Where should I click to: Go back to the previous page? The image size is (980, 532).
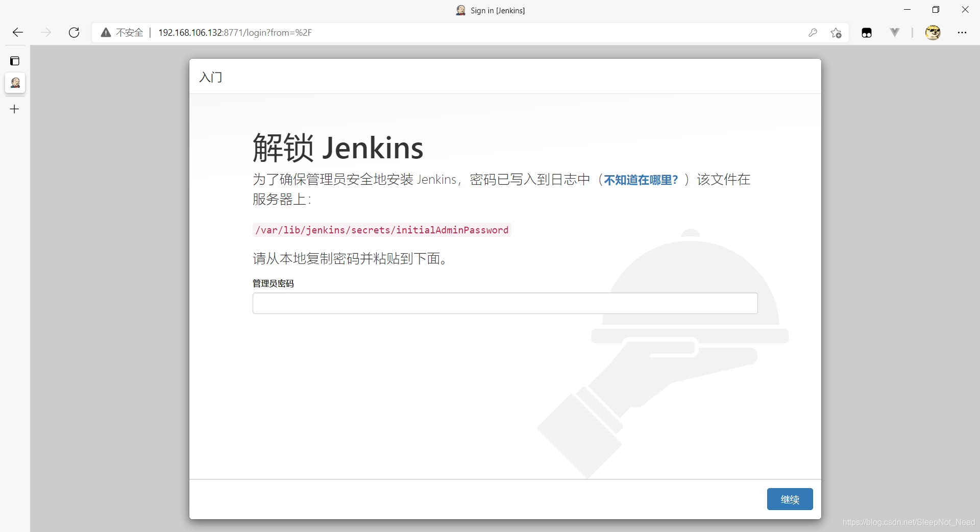click(18, 33)
